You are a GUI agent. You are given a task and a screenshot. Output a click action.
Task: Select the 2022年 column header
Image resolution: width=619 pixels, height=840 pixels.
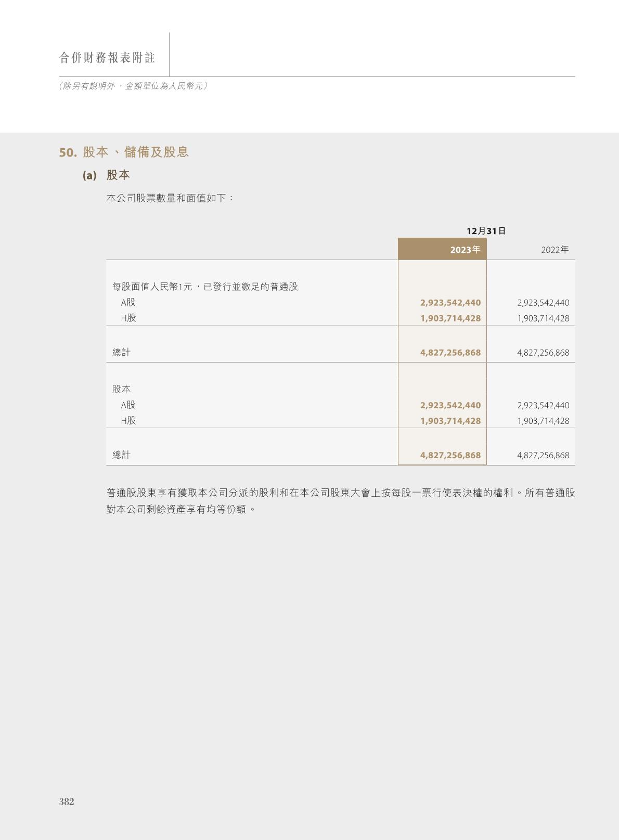tap(554, 250)
